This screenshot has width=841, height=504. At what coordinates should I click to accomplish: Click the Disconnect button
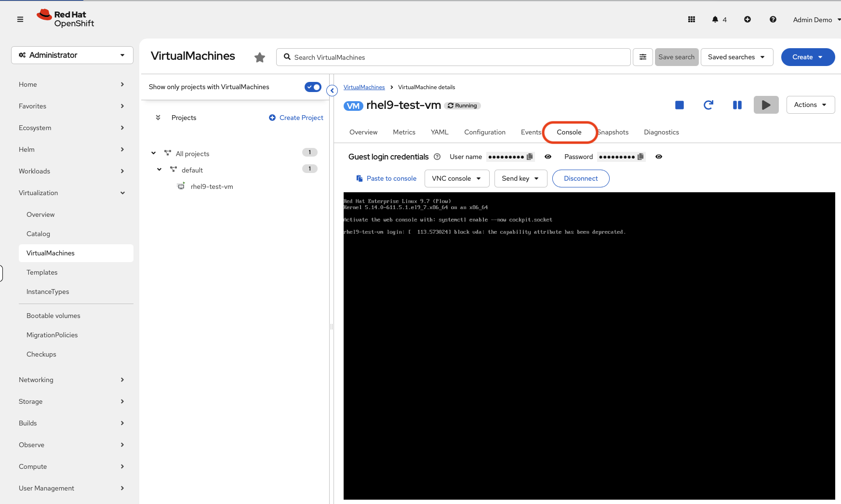[x=580, y=178]
